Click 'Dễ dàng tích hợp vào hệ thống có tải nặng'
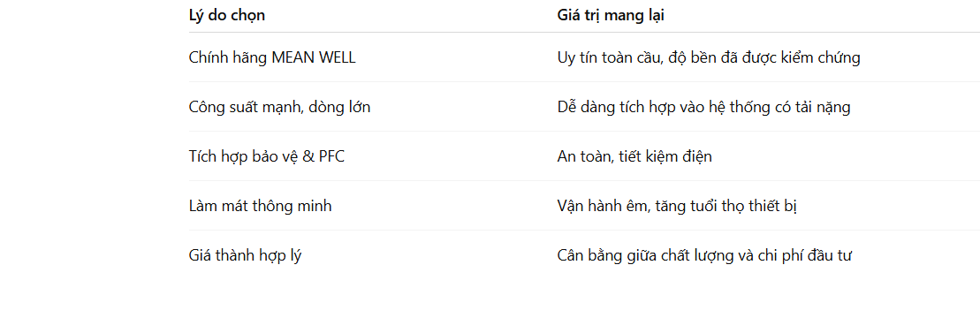The height and width of the screenshot is (318, 980). (x=703, y=107)
